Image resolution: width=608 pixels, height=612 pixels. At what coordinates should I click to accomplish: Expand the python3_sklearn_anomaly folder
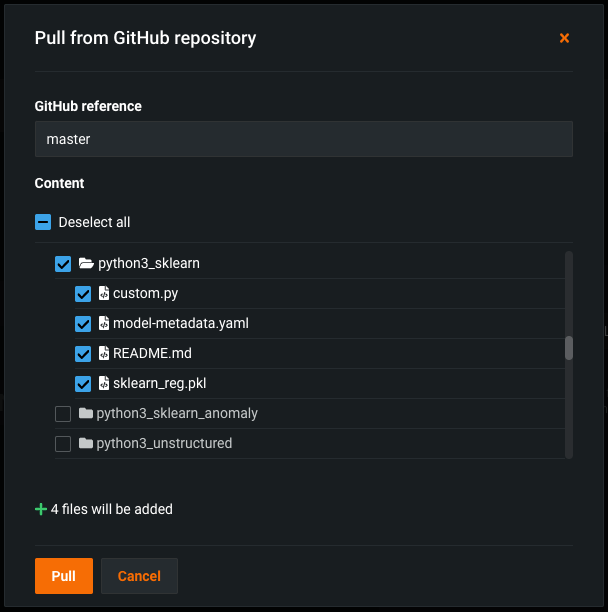(x=176, y=414)
